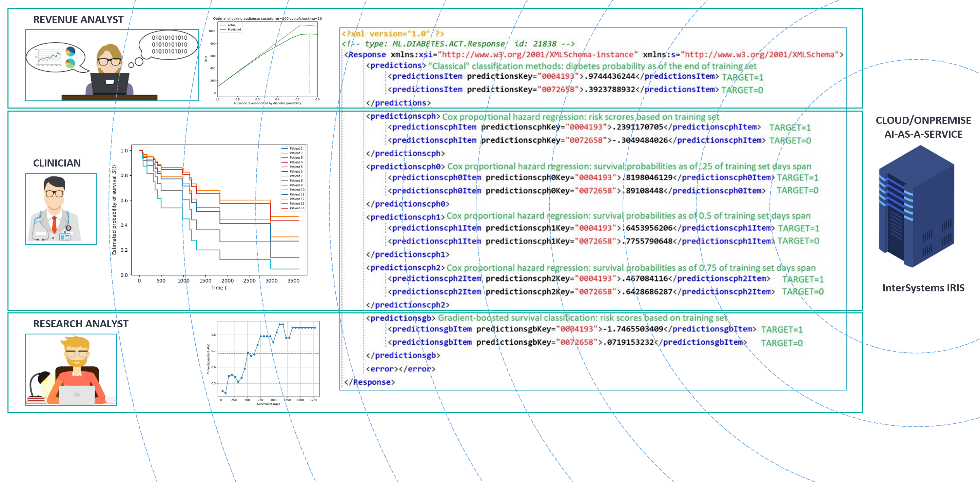
Task: Open the optimal checking audience gain chart
Action: (x=267, y=61)
